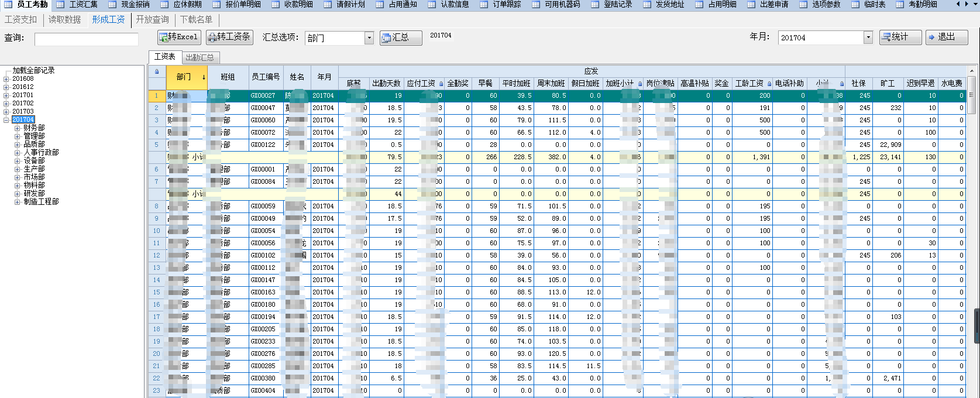Open the 年月 201704 dropdown
The height and width of the screenshot is (398, 980).
coord(868,37)
